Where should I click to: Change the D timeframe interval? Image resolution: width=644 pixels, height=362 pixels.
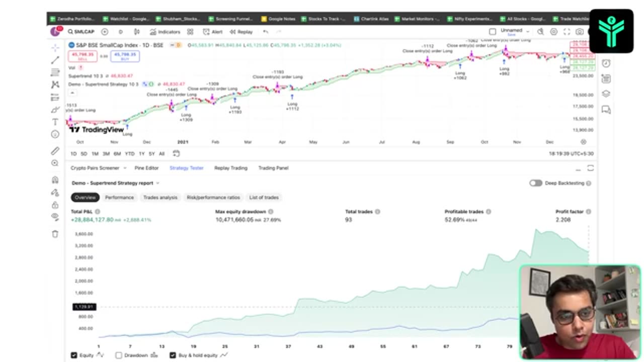(x=120, y=32)
